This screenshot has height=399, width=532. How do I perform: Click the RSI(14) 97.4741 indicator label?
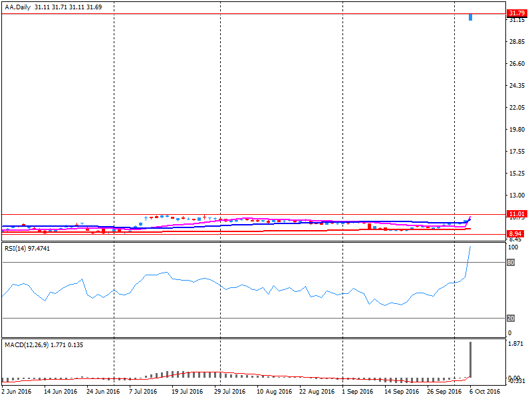click(27, 249)
